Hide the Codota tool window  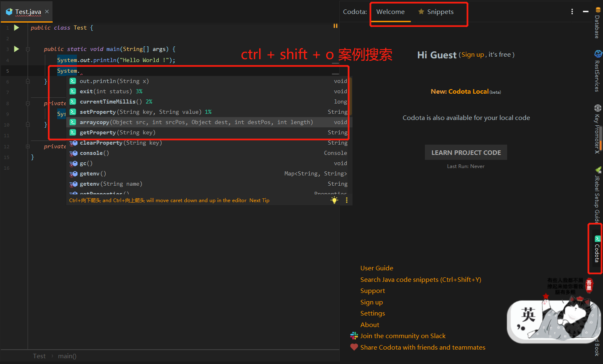tap(586, 12)
